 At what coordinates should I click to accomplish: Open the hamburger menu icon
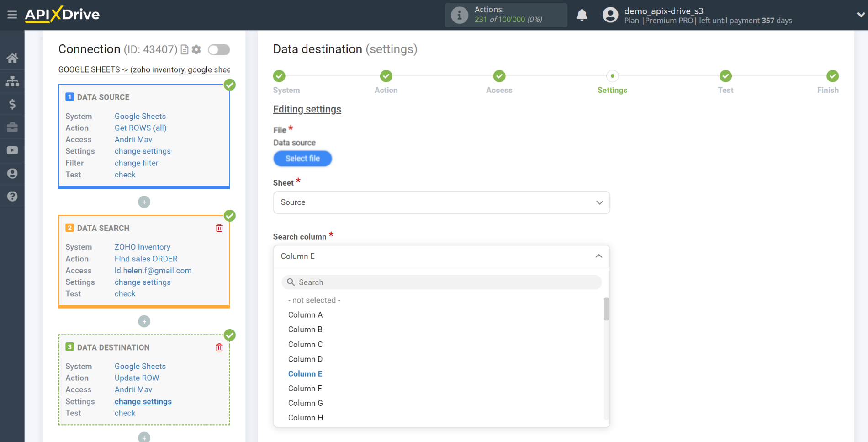click(x=12, y=15)
